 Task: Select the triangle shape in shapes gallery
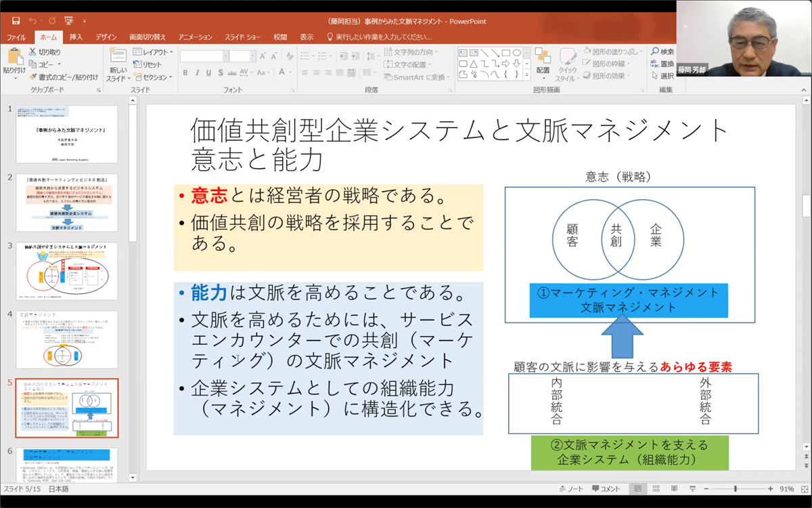click(x=474, y=64)
